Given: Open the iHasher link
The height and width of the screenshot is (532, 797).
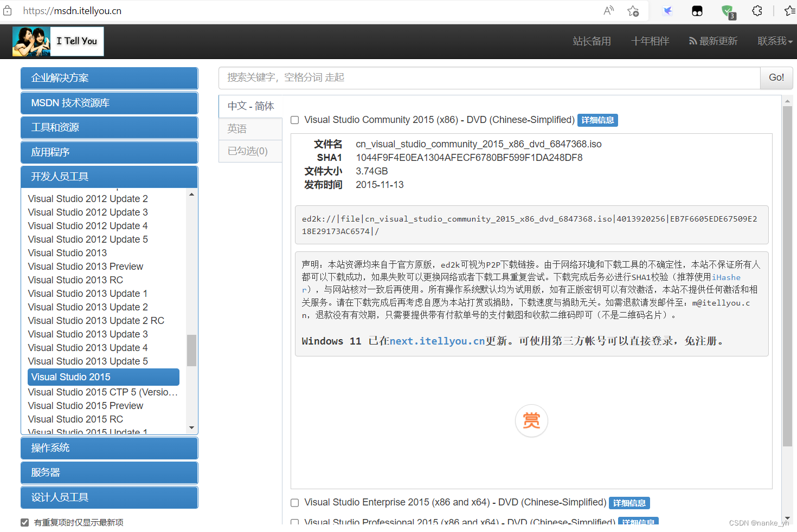Looking at the screenshot, I should (726, 277).
